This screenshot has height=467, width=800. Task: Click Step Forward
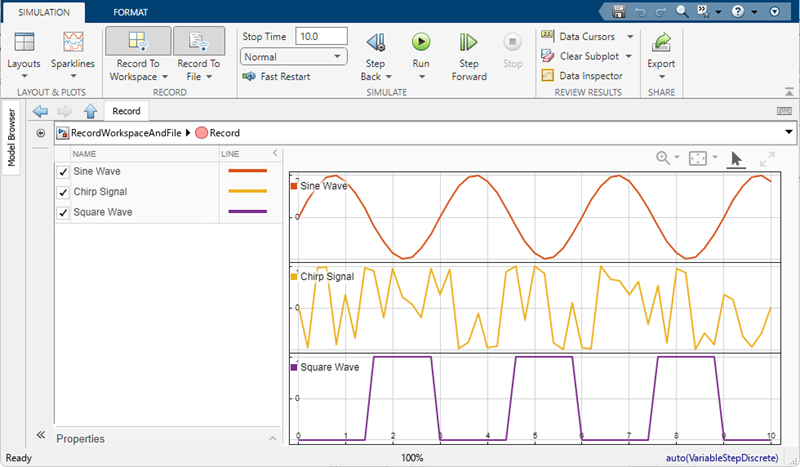(x=468, y=42)
